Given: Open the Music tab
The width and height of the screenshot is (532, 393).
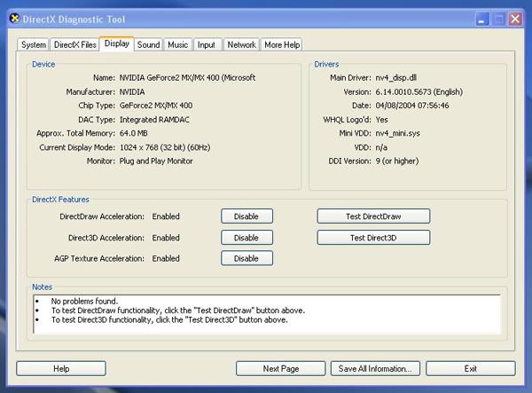Looking at the screenshot, I should [178, 44].
